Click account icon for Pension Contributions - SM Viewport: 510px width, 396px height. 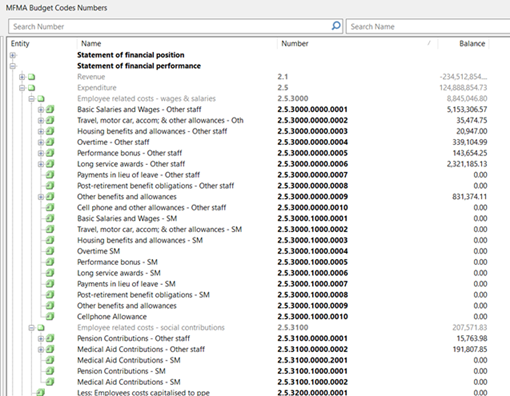click(x=50, y=371)
